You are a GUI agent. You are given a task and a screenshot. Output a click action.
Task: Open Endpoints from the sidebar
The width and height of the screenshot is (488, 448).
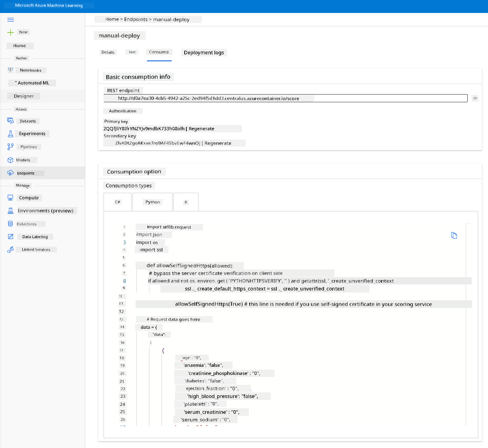tap(26, 173)
